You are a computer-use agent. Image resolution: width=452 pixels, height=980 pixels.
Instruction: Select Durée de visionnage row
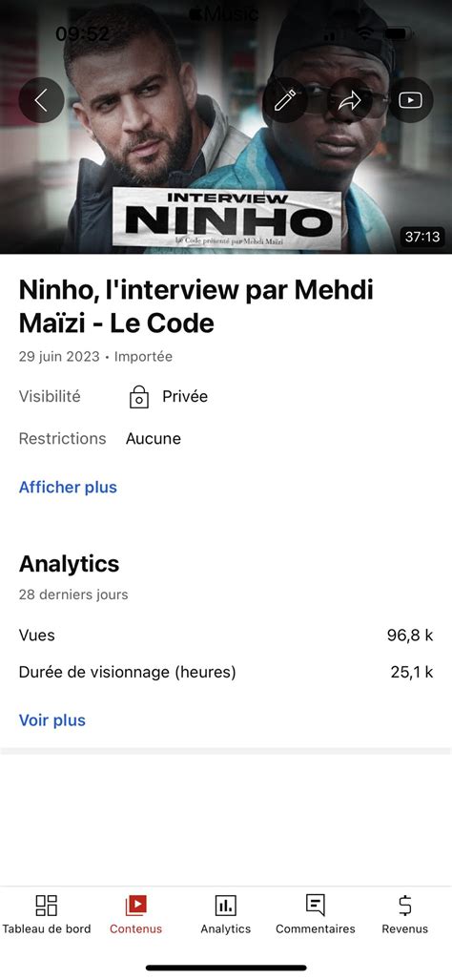226,673
